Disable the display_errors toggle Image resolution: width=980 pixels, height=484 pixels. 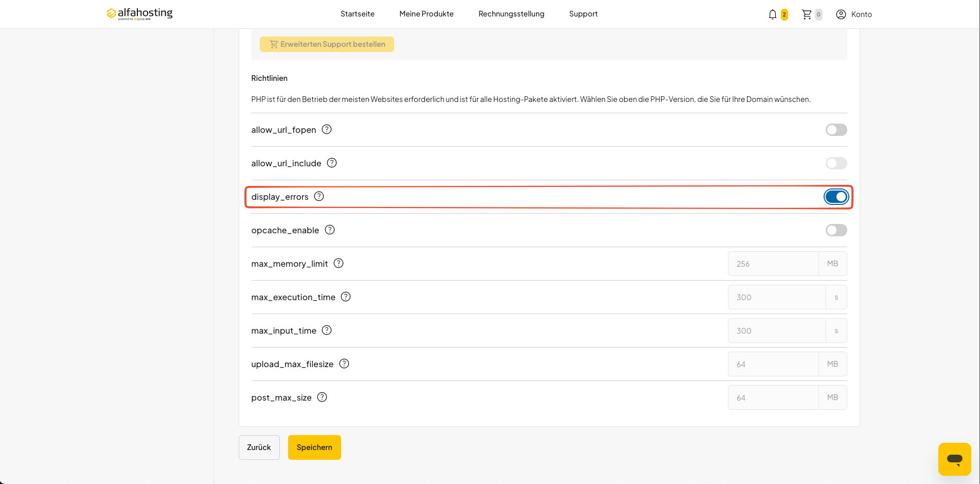(836, 197)
